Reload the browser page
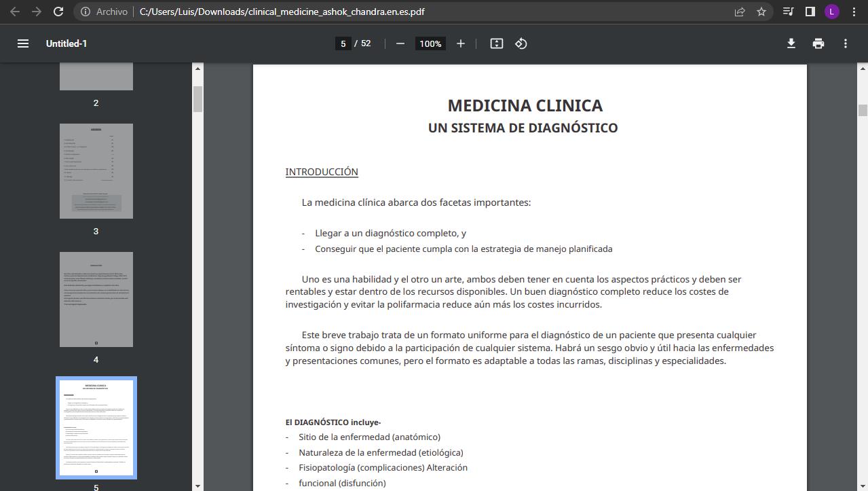The width and height of the screenshot is (868, 491). click(x=58, y=12)
